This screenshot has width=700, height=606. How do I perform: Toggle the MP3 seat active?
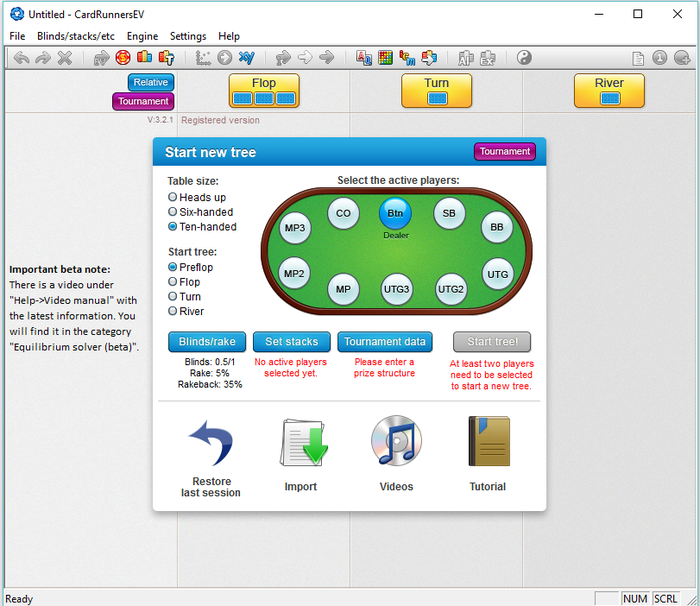pos(295,228)
